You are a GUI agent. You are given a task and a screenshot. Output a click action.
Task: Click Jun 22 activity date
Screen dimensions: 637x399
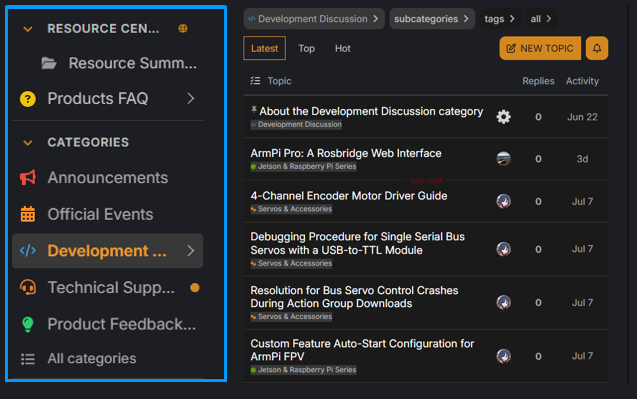tap(582, 117)
